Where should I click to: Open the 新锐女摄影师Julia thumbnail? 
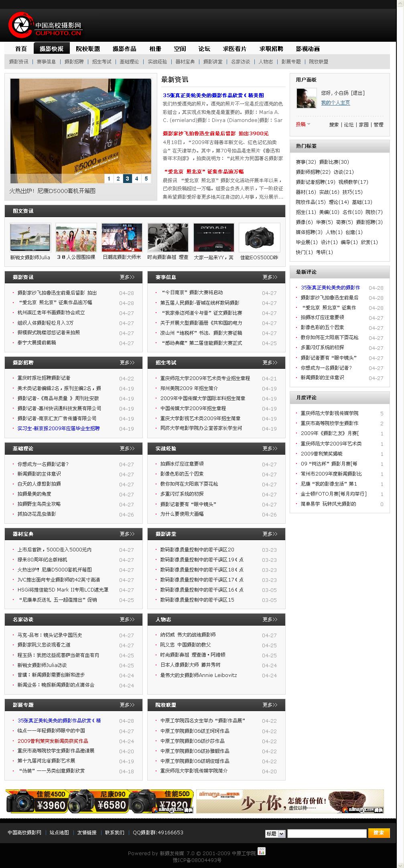(30, 238)
